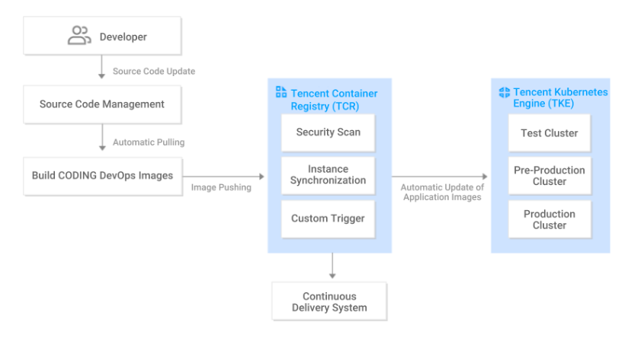Click the Tencent Kubernetes Engine icon

pyautogui.click(x=504, y=92)
